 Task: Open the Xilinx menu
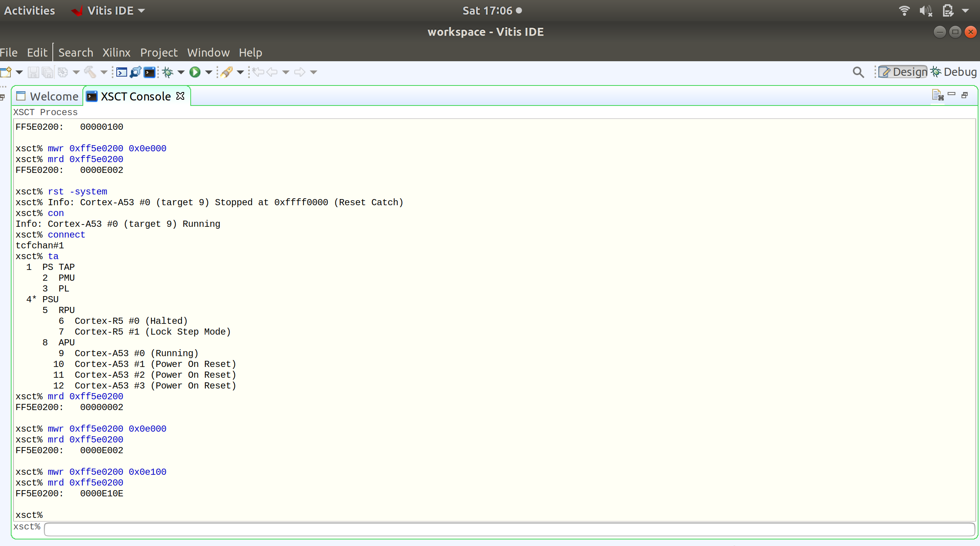[x=116, y=53]
